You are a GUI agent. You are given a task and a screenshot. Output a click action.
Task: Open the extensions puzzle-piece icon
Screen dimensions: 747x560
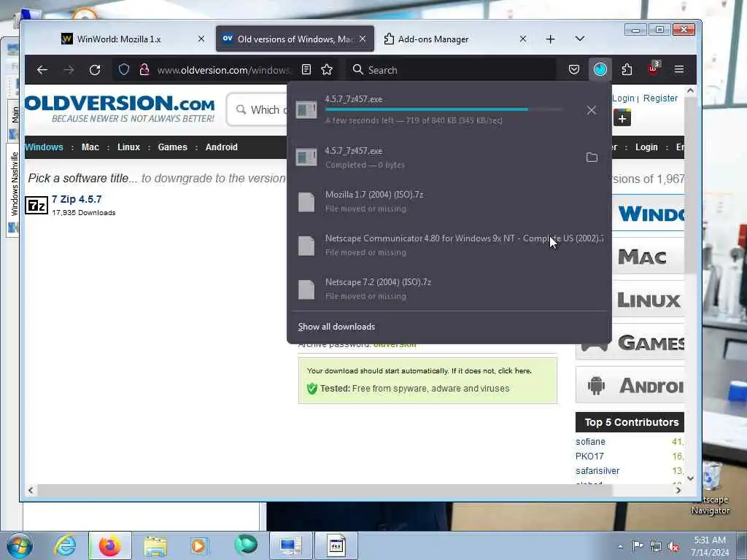[627, 70]
